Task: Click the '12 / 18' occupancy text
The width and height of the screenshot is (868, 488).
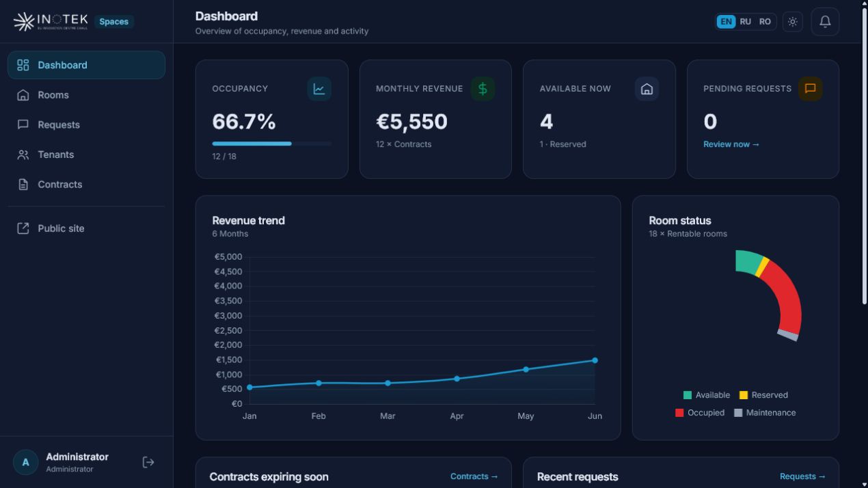Action: [x=224, y=157]
